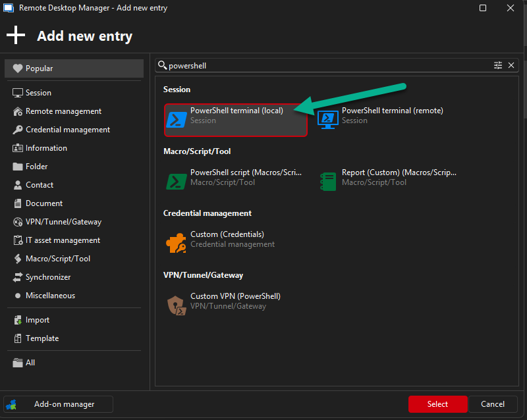Select the Custom VPN (PowerShell) shield icon
The height and width of the screenshot is (420, 527).
(177, 305)
